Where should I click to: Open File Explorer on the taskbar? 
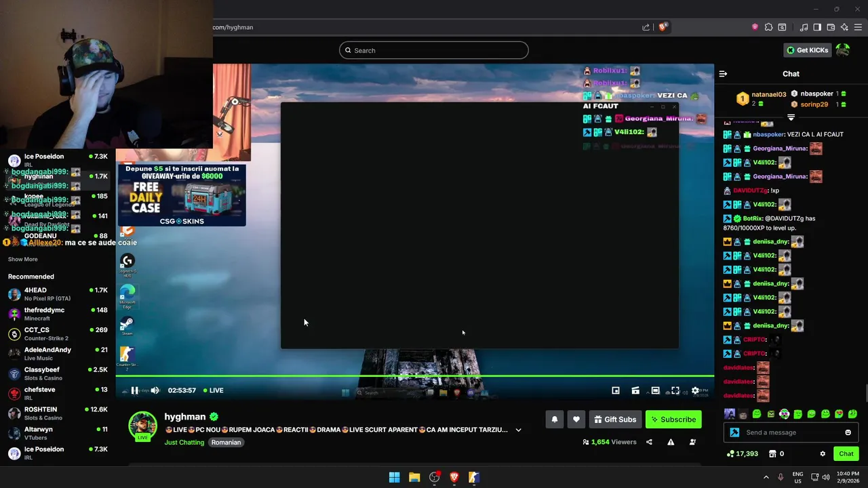click(414, 477)
